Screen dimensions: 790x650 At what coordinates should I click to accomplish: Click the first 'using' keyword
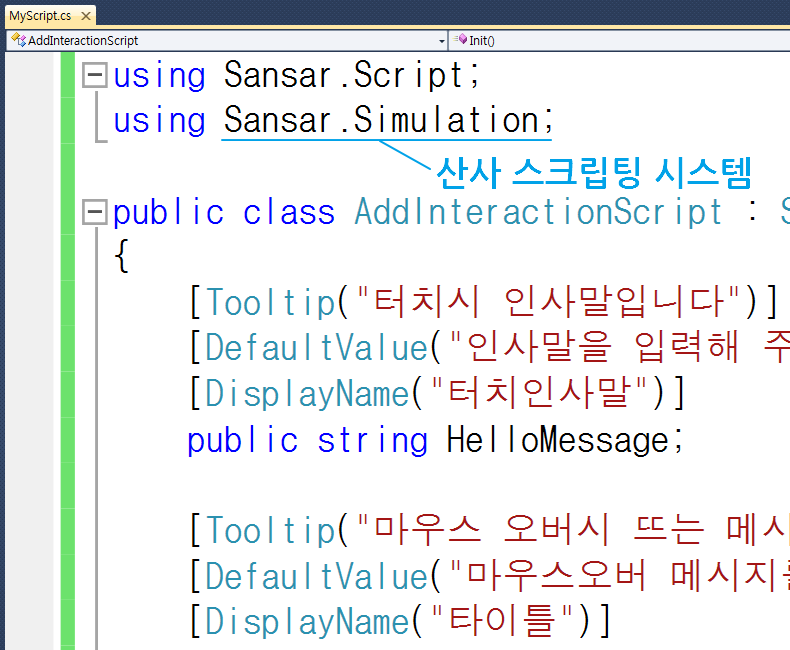point(159,77)
